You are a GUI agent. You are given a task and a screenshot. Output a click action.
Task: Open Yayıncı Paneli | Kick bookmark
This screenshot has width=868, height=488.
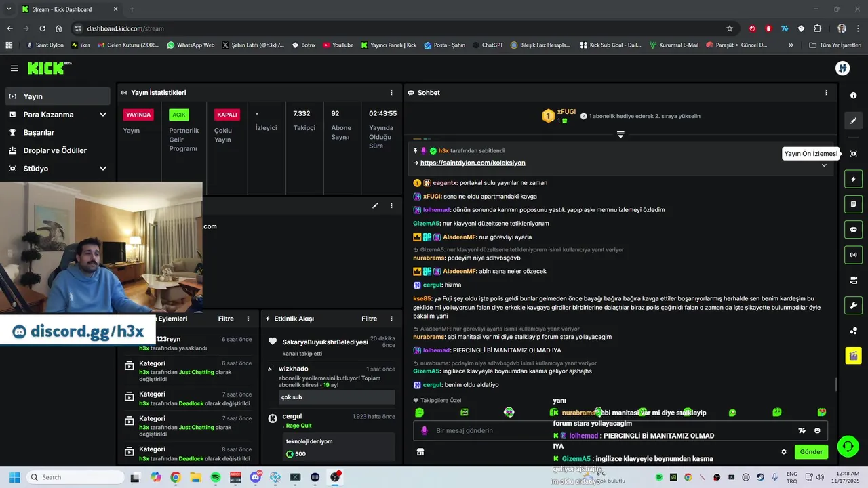pyautogui.click(x=389, y=45)
